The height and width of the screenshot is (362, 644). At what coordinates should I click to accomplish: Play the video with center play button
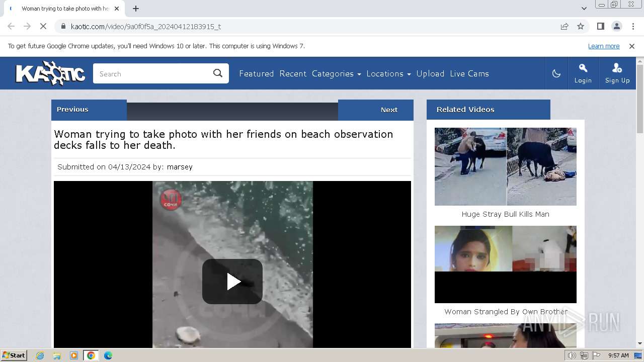click(232, 282)
